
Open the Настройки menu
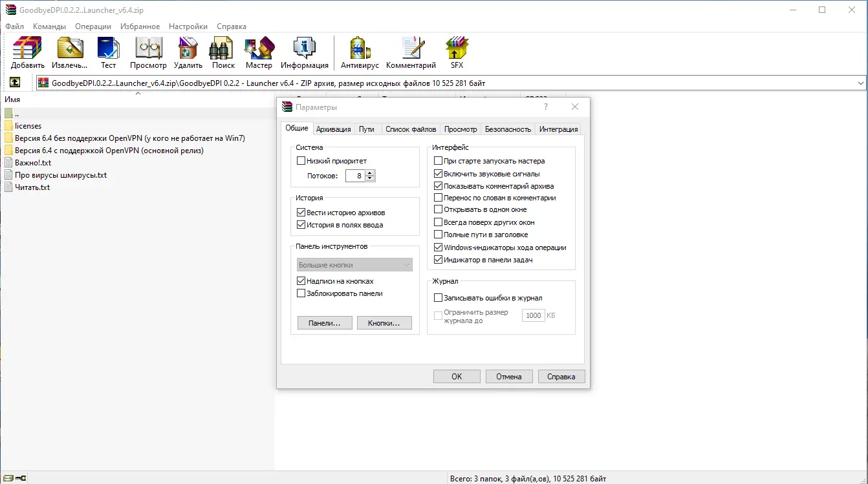point(188,26)
